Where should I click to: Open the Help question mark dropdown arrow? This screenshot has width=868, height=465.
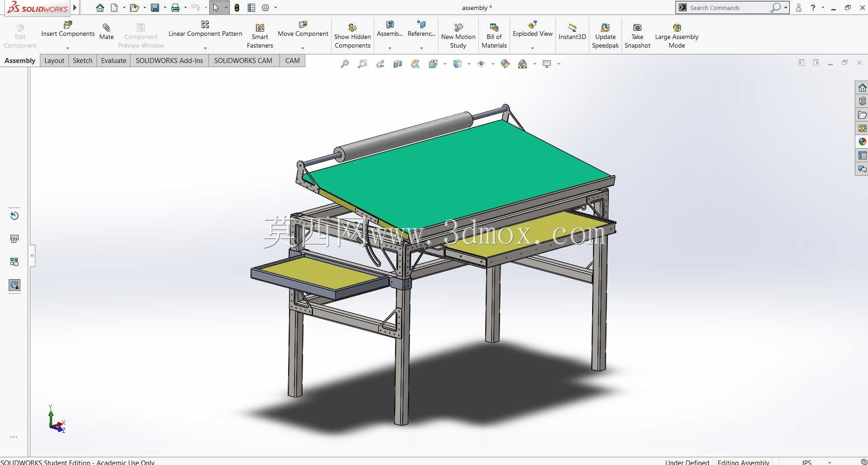click(x=823, y=8)
